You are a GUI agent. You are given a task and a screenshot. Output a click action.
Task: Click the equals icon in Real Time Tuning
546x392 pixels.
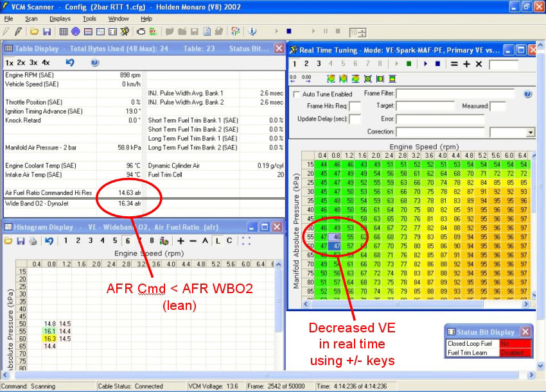(x=454, y=64)
